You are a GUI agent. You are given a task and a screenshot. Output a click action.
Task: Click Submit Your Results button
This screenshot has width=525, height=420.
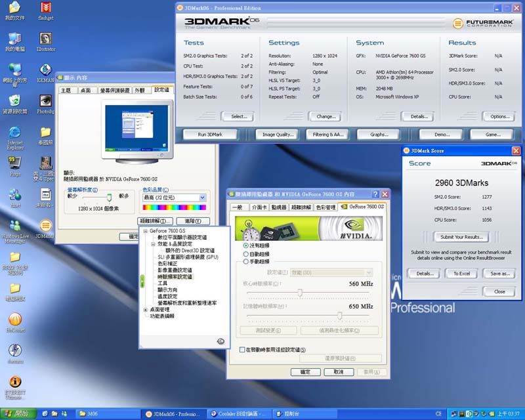click(x=461, y=237)
